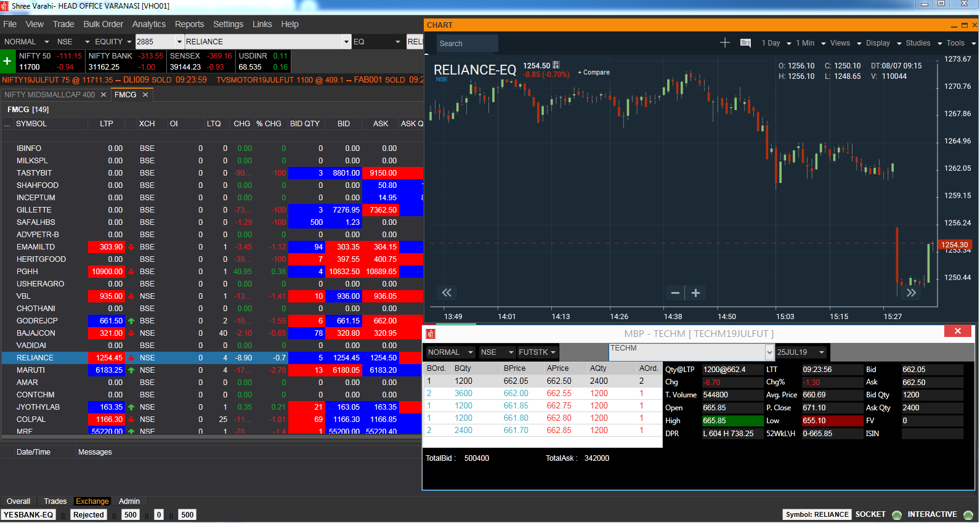This screenshot has width=980, height=523.
Task: Jump chart forward with double-right arrows
Action: tap(912, 293)
